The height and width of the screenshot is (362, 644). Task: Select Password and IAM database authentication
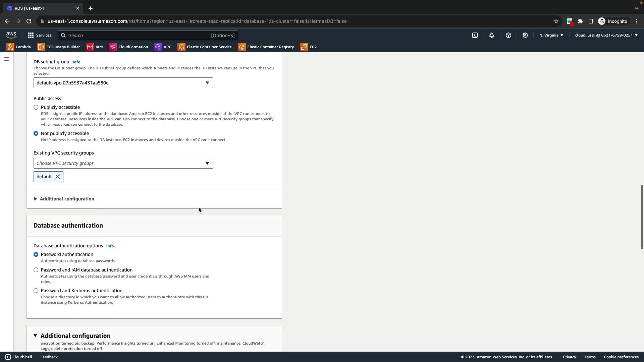pos(36,270)
